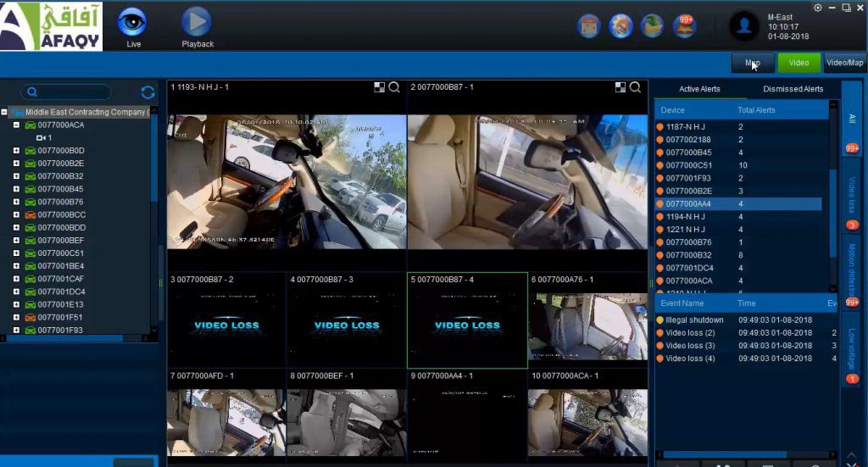Expand the 0077000B45 tree node
This screenshot has width=868, height=467.
pyautogui.click(x=16, y=189)
